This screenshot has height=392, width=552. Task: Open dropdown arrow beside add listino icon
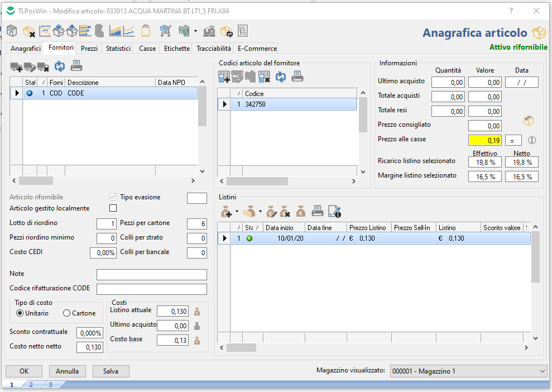pyautogui.click(x=237, y=212)
